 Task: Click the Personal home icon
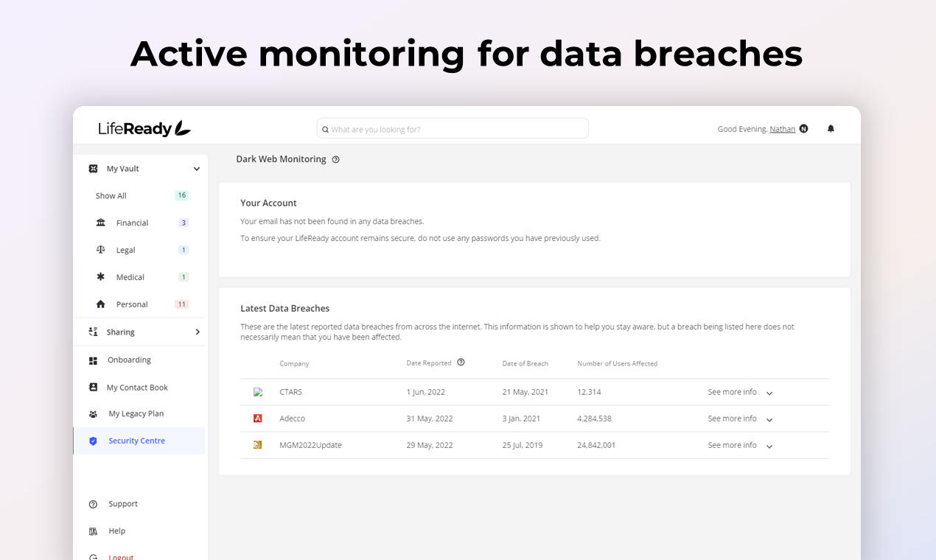101,304
